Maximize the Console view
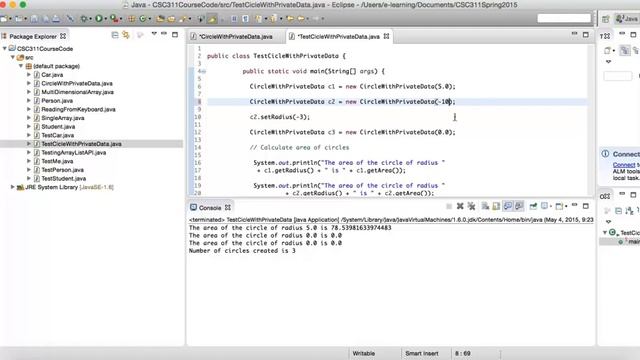 [586, 206]
